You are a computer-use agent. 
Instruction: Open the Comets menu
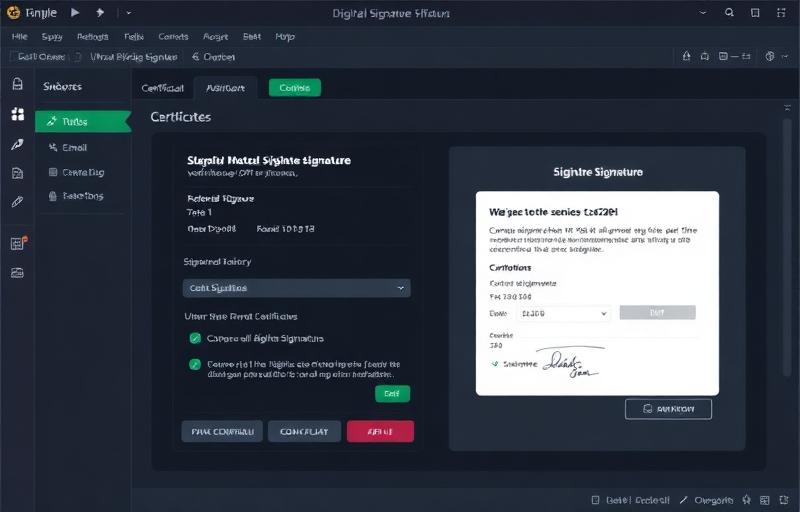[173, 37]
